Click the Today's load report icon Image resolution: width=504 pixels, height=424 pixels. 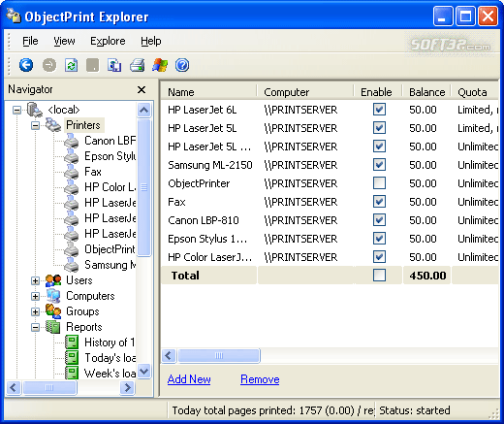click(x=72, y=358)
